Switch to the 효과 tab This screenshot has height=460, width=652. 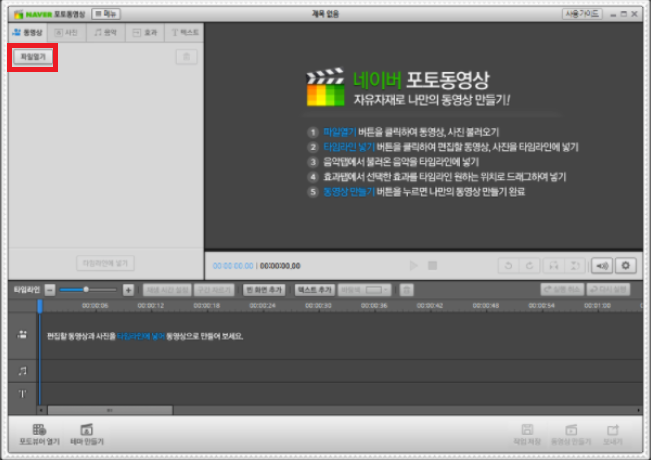(145, 32)
